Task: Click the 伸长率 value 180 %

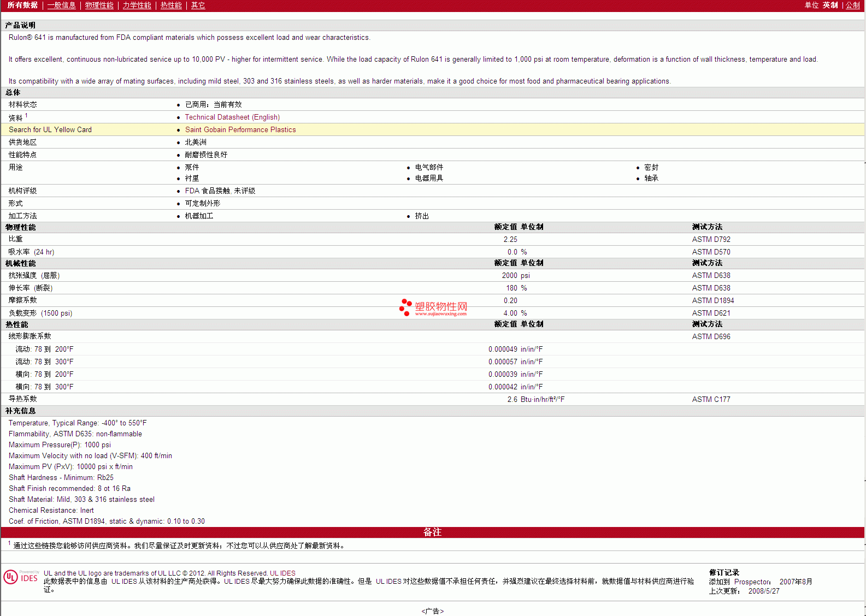Action: coord(516,288)
